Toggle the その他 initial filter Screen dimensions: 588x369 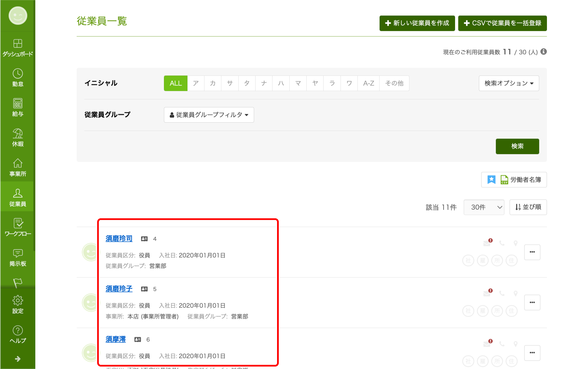tap(394, 83)
